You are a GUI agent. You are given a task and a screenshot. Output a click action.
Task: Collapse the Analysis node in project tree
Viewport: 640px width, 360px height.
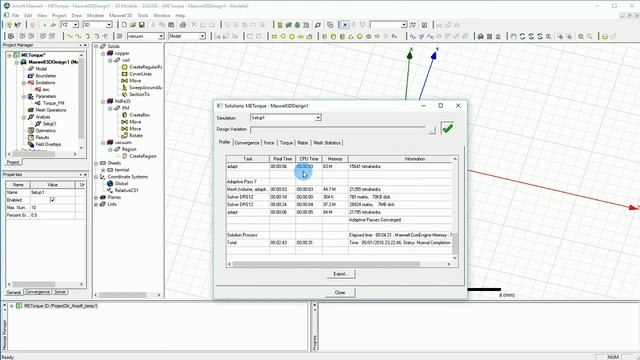[24, 117]
